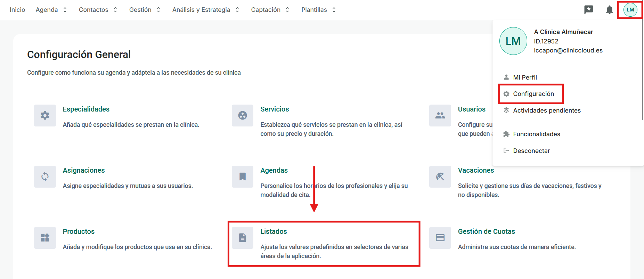Viewport: 644px width, 279px height.
Task: Open the Vacaciones umbrella icon
Action: (440, 177)
